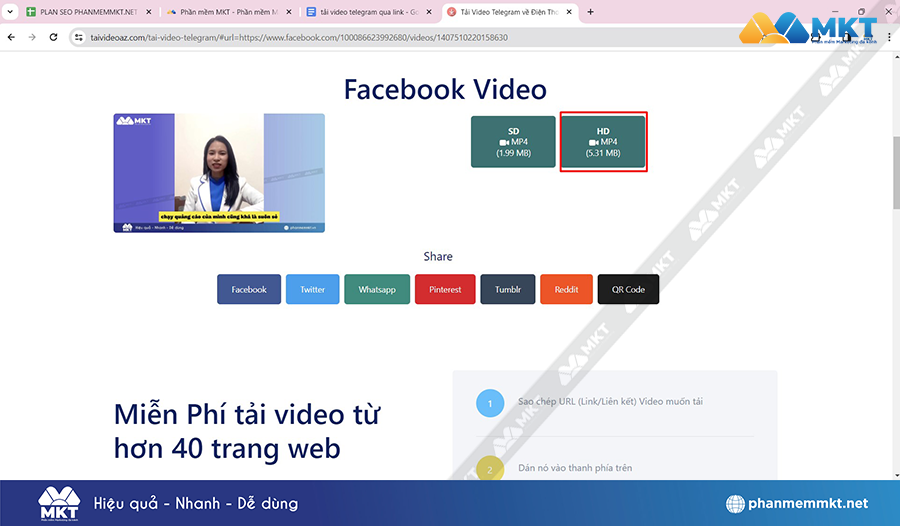Focus the taivideoaz.com address bar URL
This screenshot has height=526, width=900.
point(298,37)
